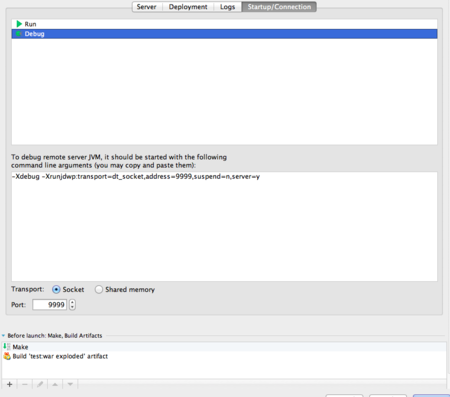Collapse the Before launch section
This screenshot has width=450, height=397.
pyautogui.click(x=3, y=336)
